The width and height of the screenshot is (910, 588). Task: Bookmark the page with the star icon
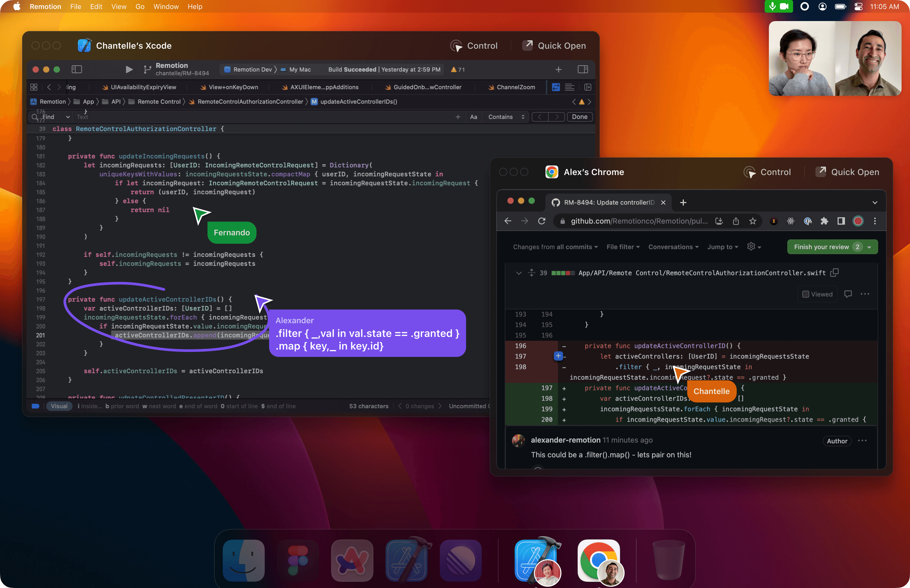coord(752,221)
